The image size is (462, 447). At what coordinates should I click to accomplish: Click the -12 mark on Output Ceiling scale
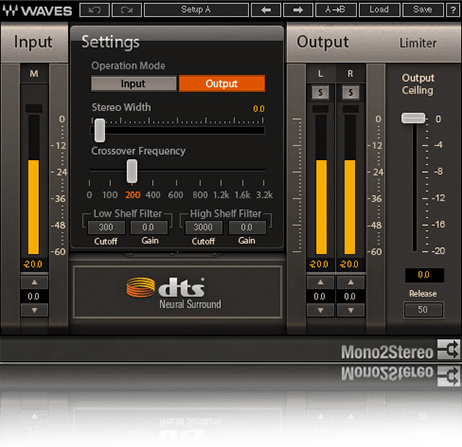pyautogui.click(x=438, y=198)
